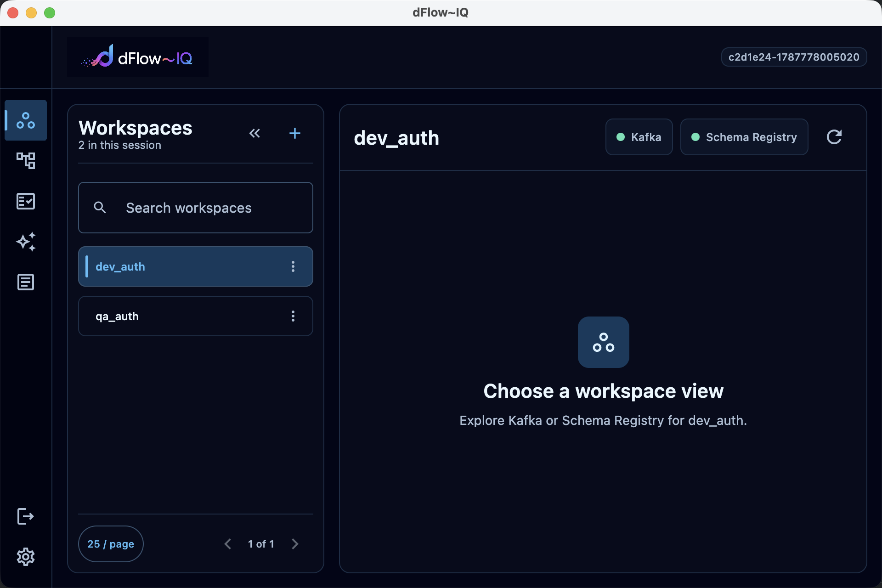Click the session ID badge c2d1e24-1787778005020
The height and width of the screenshot is (588, 882).
794,57
